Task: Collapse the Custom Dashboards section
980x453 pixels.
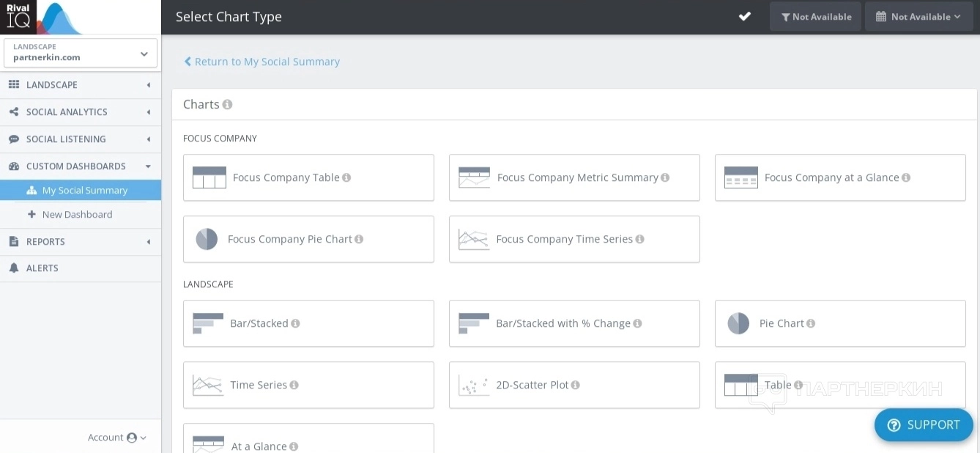Action: point(81,166)
